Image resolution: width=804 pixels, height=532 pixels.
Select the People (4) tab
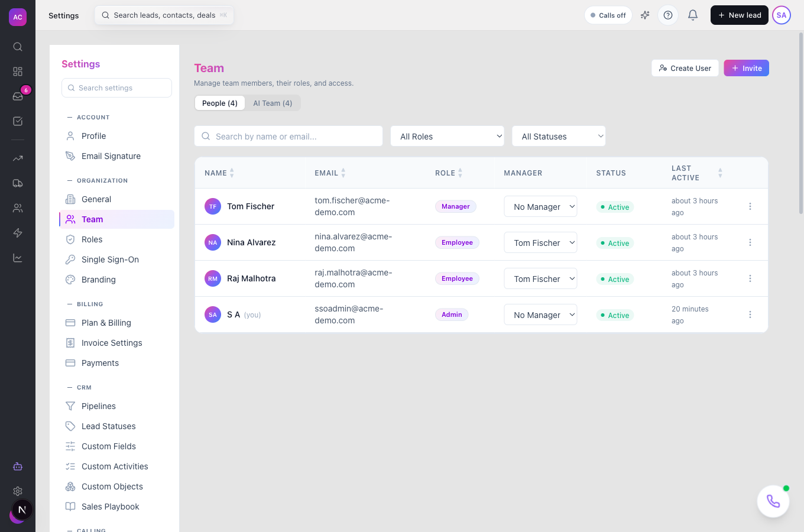(220, 103)
